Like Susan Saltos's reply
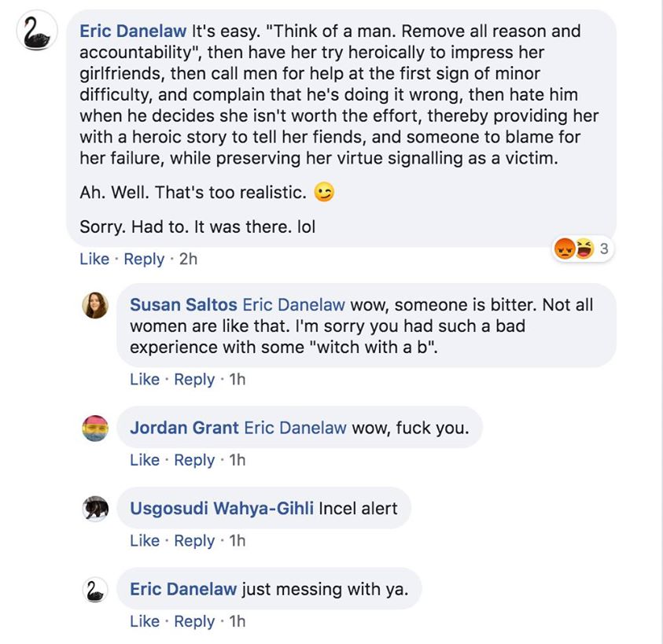Image resolution: width=663 pixels, height=644 pixels. click(x=145, y=379)
